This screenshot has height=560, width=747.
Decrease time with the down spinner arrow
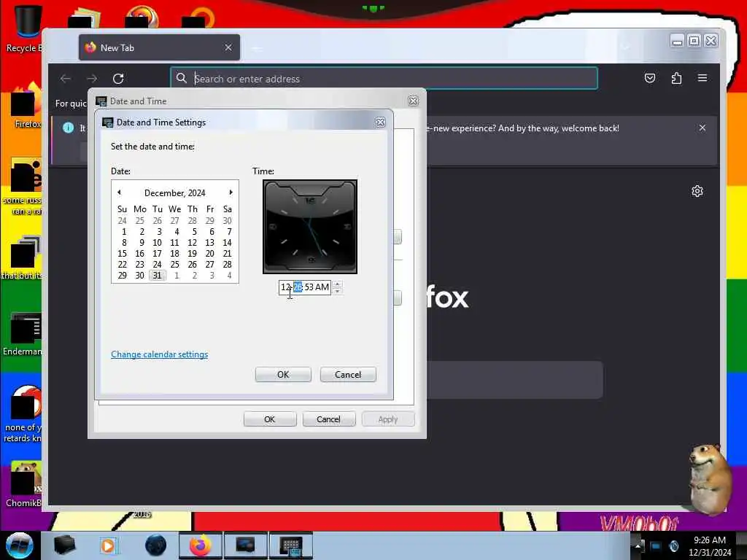[x=337, y=290]
